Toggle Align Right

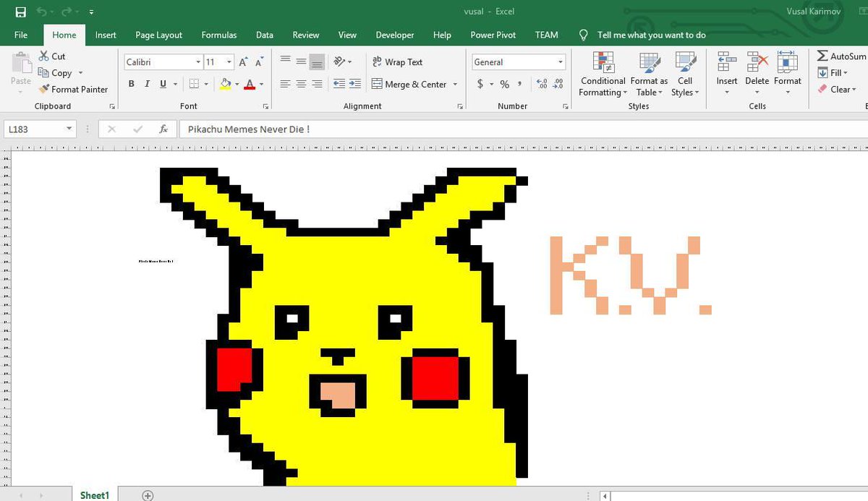(x=316, y=84)
